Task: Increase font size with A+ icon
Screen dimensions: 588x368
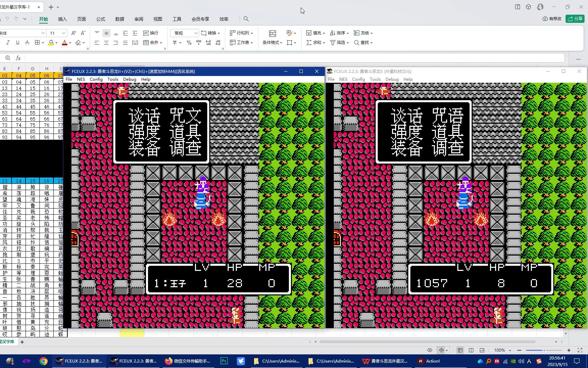Action: [x=73, y=33]
